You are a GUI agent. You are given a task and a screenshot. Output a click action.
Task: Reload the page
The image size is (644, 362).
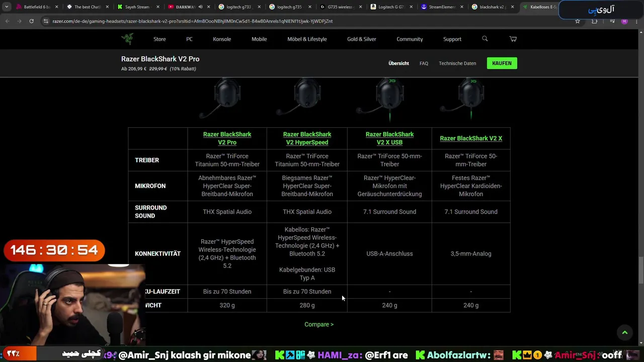pyautogui.click(x=31, y=21)
